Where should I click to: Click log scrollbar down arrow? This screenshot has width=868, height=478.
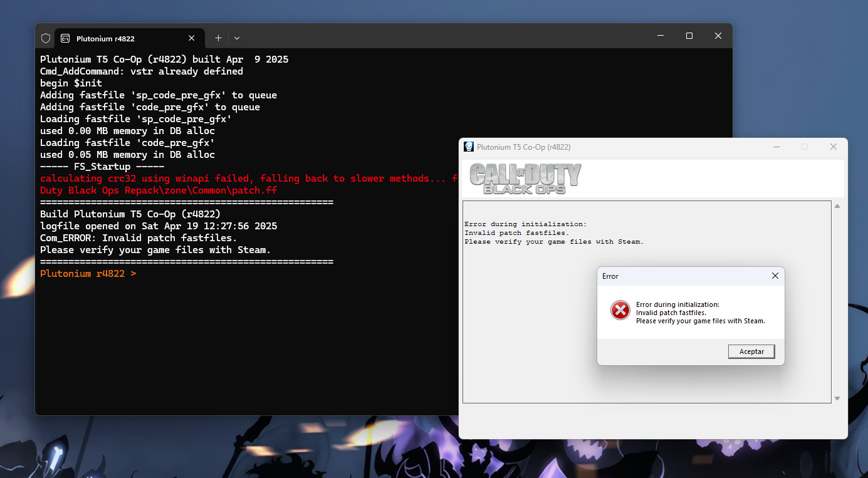[x=837, y=398]
